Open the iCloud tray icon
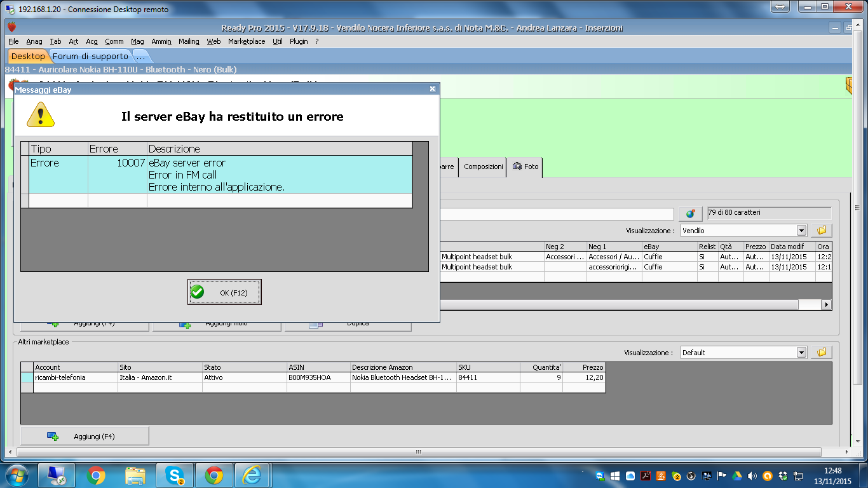Image resolution: width=868 pixels, height=488 pixels. 630,476
